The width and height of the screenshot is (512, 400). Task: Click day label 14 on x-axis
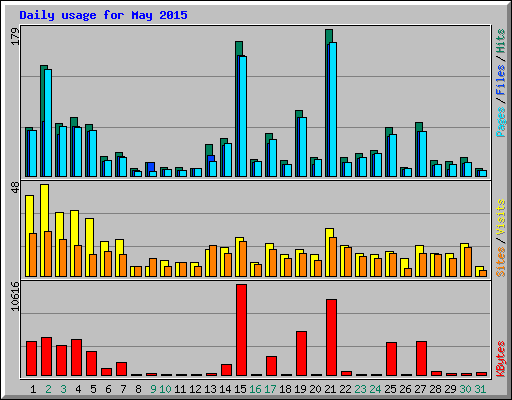click(x=225, y=389)
